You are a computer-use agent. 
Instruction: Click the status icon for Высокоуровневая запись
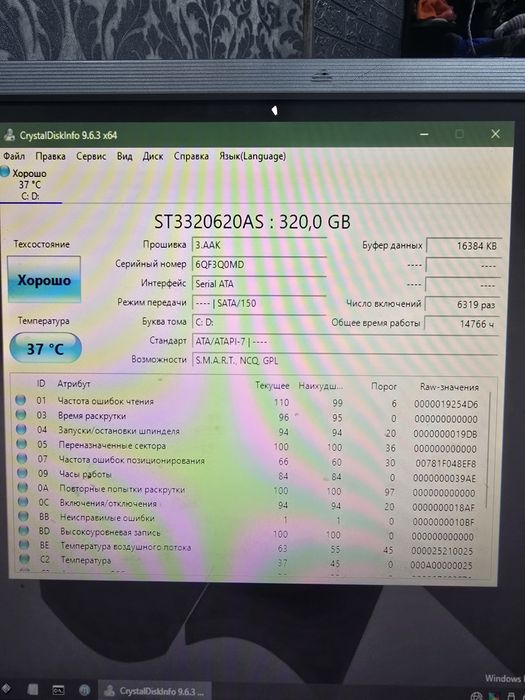pos(24,530)
